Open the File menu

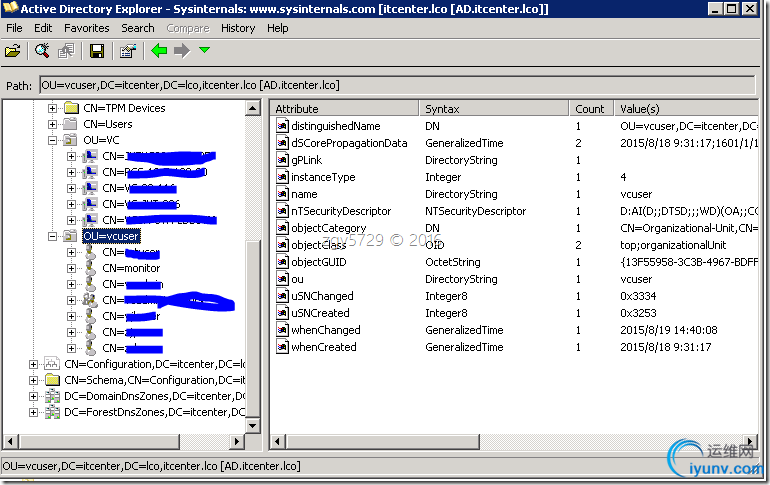[14, 28]
